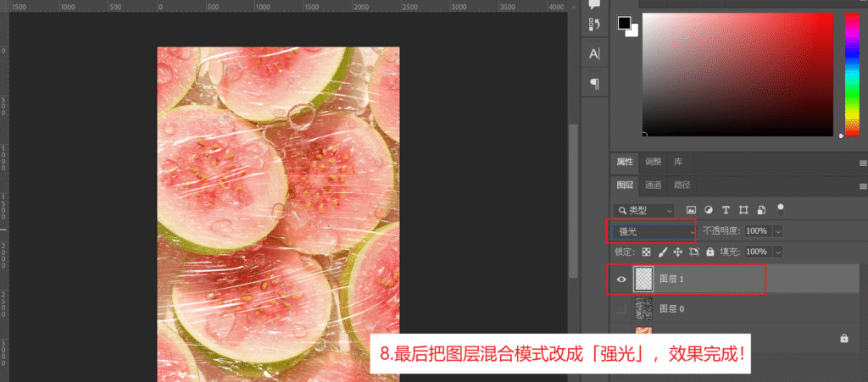868x382 pixels.
Task: Open the blend mode dropdown 强光
Action: pos(654,231)
